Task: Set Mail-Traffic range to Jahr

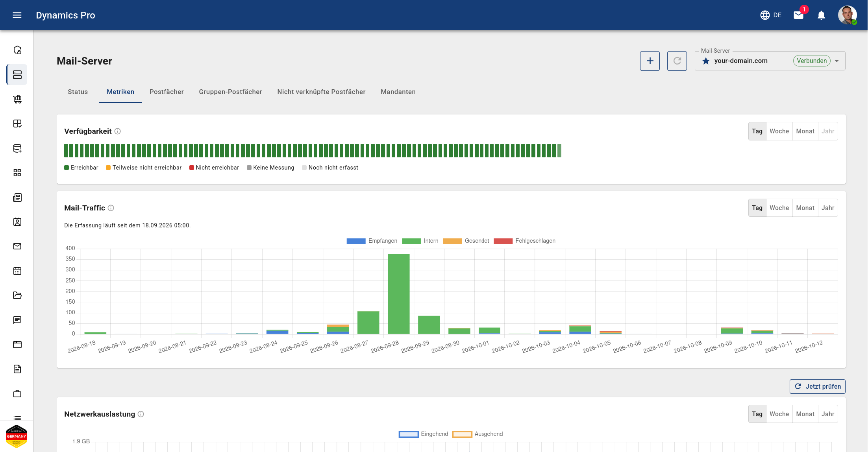Action: click(x=828, y=208)
